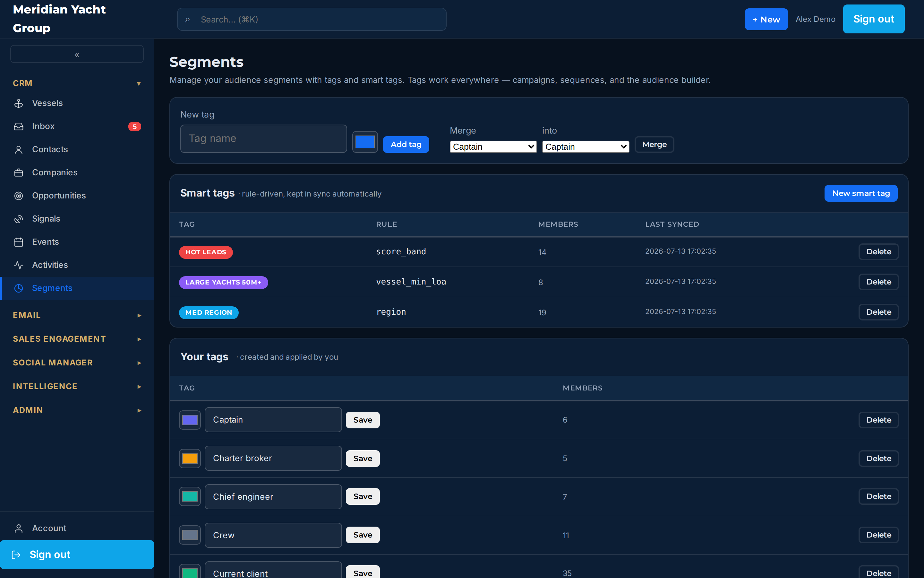Click the Companies briefcase icon
This screenshot has height=578, width=924.
(x=18, y=173)
